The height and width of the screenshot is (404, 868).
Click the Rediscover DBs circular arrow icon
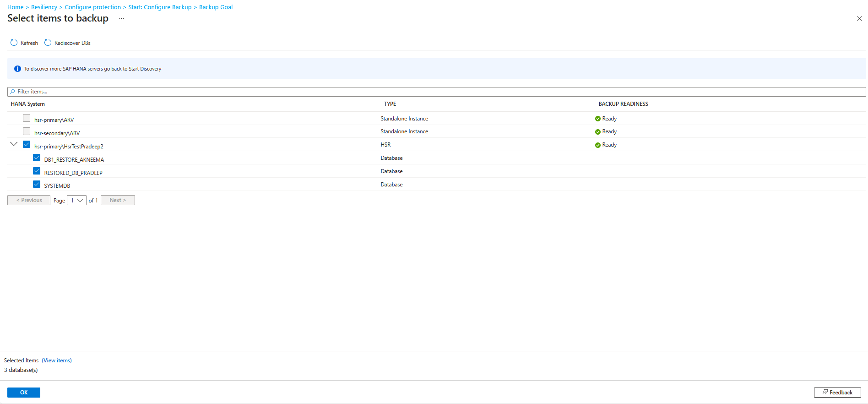tap(48, 43)
